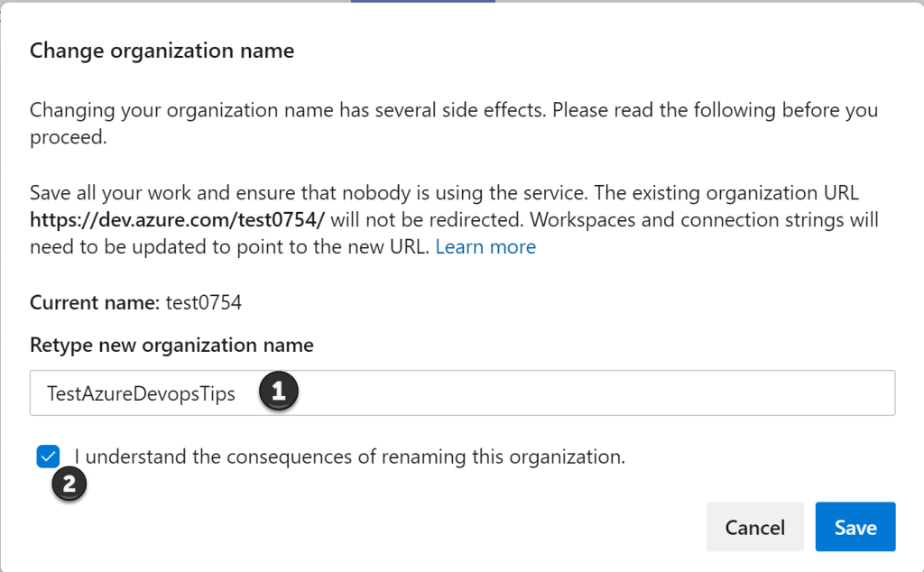The image size is (924, 572).
Task: Open the Learn more link
Action: pyautogui.click(x=485, y=246)
